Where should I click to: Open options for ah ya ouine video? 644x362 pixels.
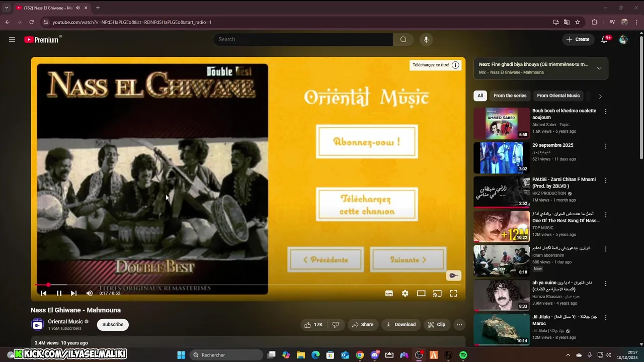coord(606,283)
